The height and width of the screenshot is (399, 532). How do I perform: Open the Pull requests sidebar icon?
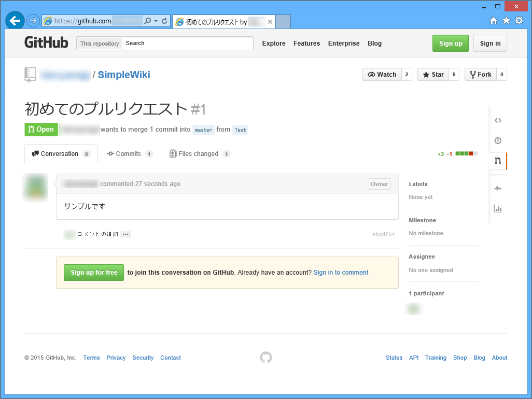click(498, 161)
